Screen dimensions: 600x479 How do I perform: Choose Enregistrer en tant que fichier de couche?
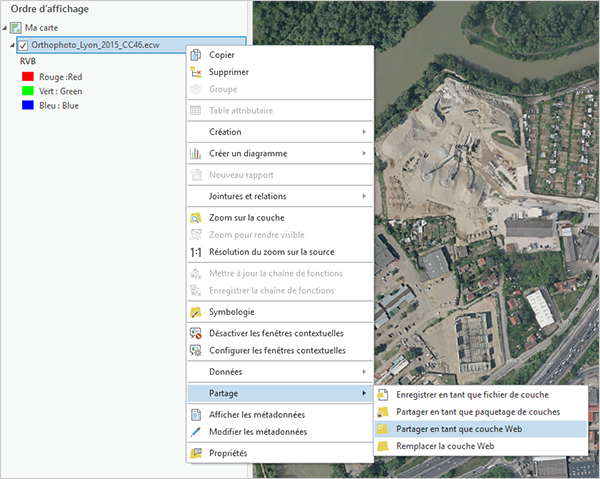coord(481,394)
